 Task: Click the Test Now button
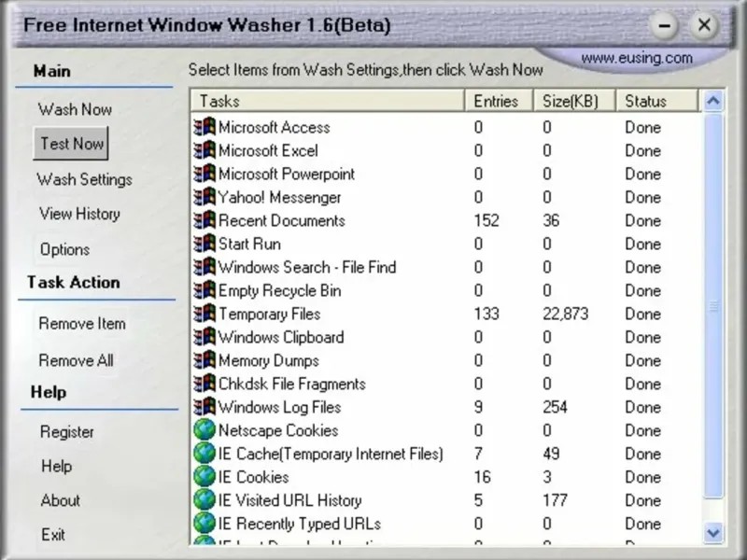click(x=71, y=144)
